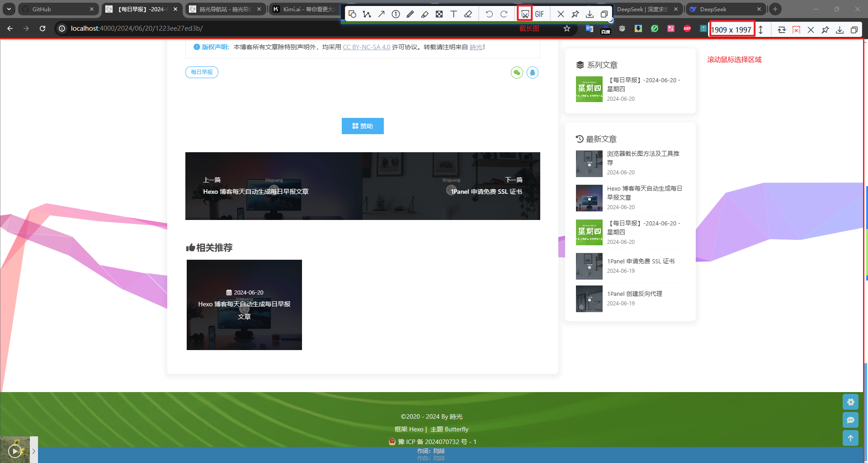The width and height of the screenshot is (868, 463).
Task: Share article via WeChat icon
Action: click(x=517, y=73)
